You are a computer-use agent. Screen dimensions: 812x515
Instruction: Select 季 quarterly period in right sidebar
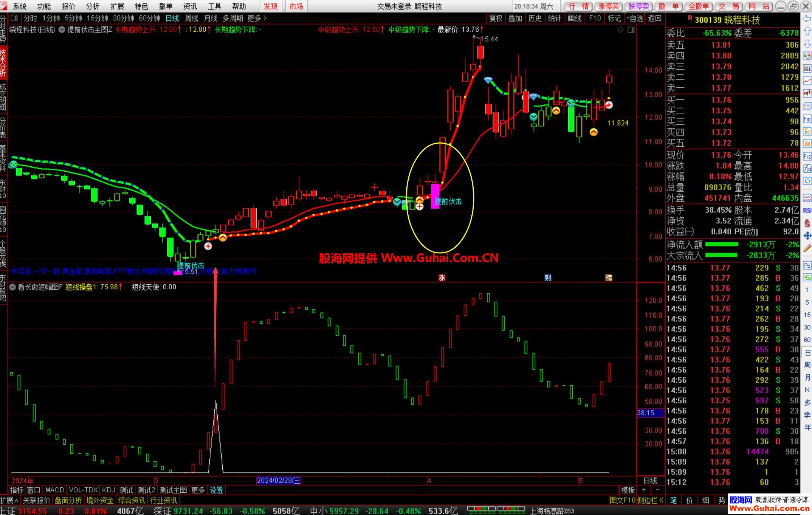(x=807, y=414)
